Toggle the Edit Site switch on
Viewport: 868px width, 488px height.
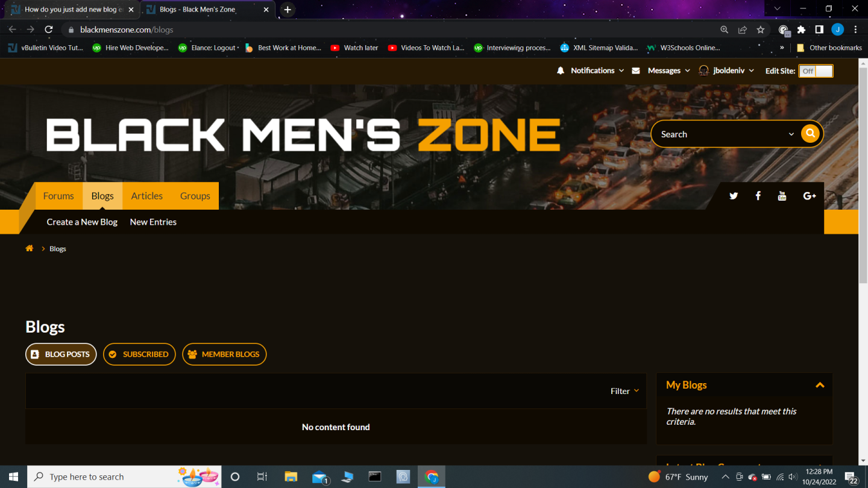click(x=816, y=71)
